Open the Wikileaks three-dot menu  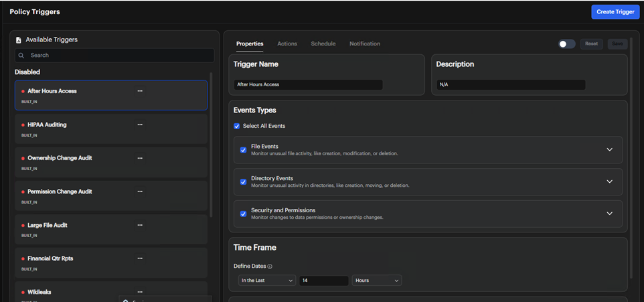(x=140, y=292)
